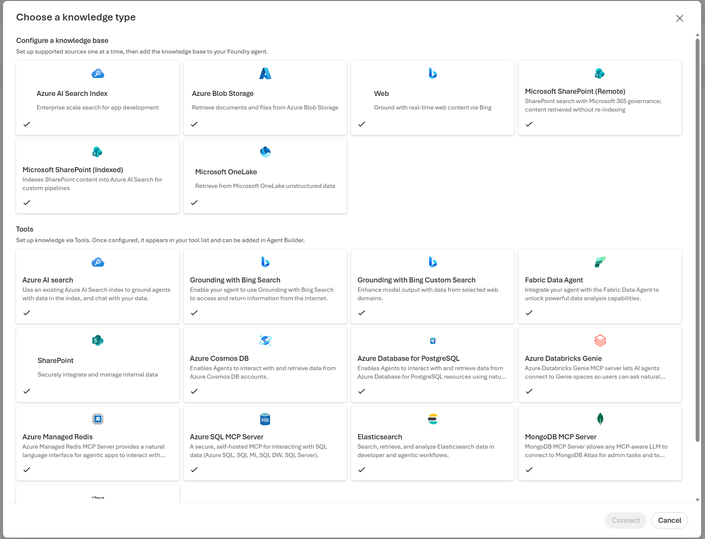Viewport: 705px width, 539px height.
Task: Toggle checkmark on SharePoint tool card
Action: (27, 391)
